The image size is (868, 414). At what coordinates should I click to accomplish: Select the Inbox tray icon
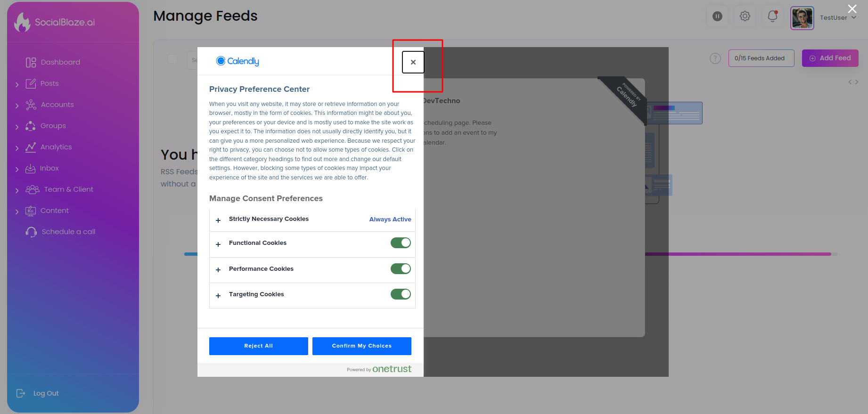(30, 168)
